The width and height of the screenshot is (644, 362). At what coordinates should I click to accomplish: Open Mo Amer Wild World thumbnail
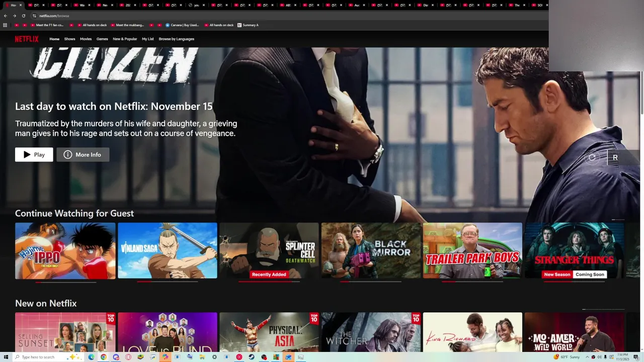(x=574, y=332)
